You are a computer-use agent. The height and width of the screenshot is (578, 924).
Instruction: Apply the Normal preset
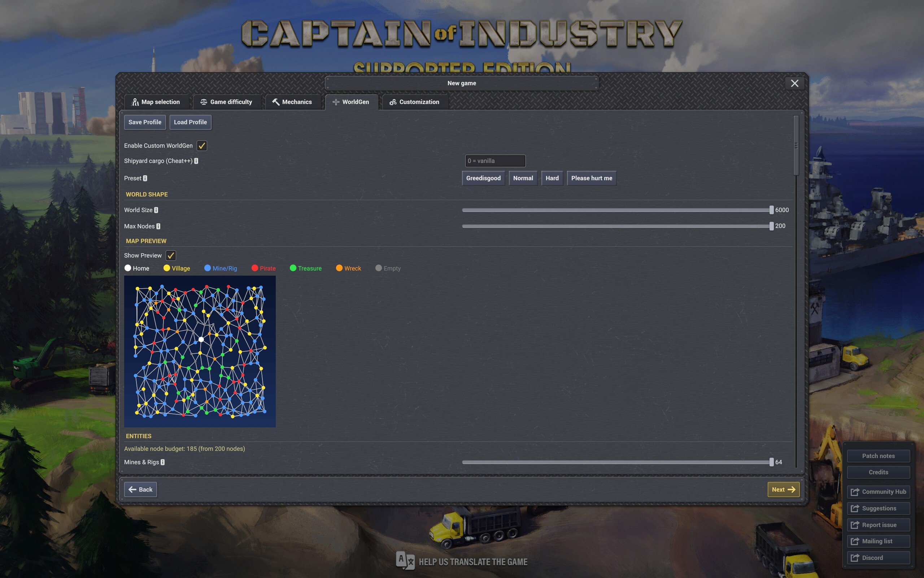(x=523, y=178)
